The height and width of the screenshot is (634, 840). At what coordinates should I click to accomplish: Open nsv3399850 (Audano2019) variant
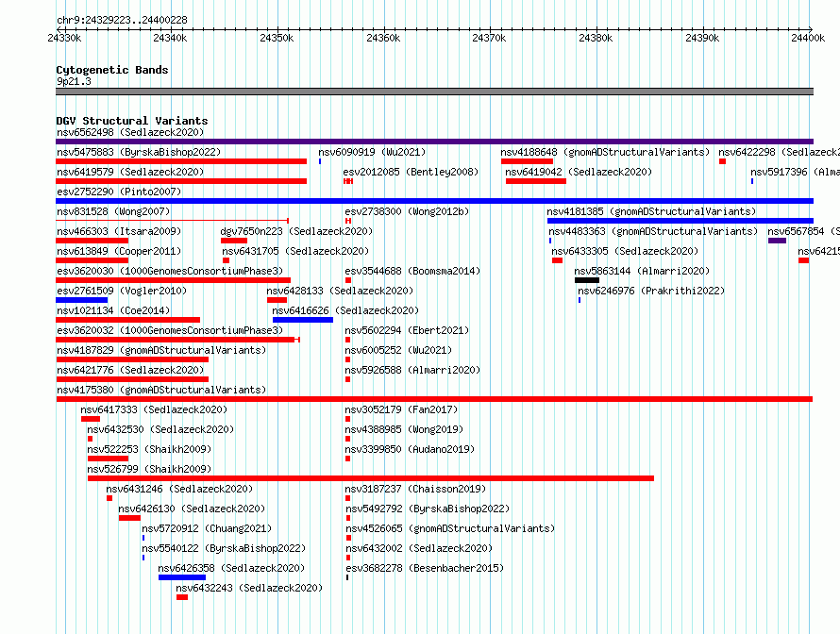[x=410, y=449]
